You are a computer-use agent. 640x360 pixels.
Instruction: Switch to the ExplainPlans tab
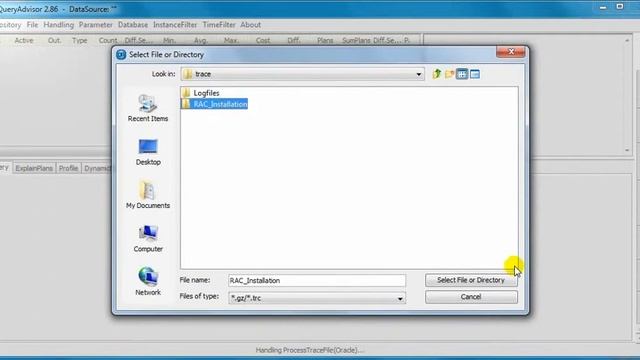[x=34, y=168]
